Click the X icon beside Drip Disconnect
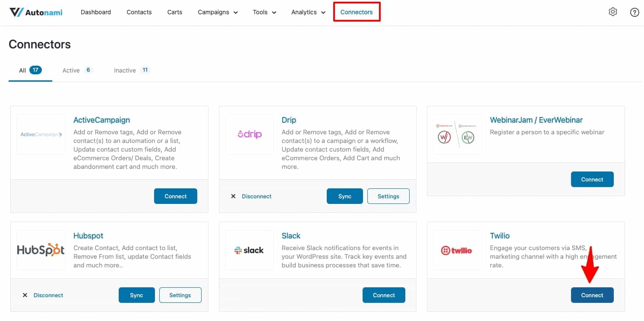The image size is (644, 321). 233,196
